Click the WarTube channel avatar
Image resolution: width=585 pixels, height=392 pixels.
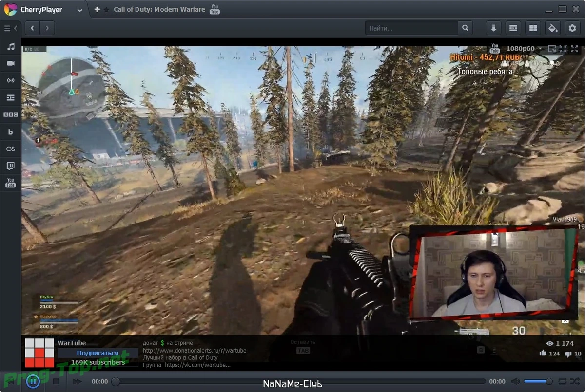coord(39,353)
